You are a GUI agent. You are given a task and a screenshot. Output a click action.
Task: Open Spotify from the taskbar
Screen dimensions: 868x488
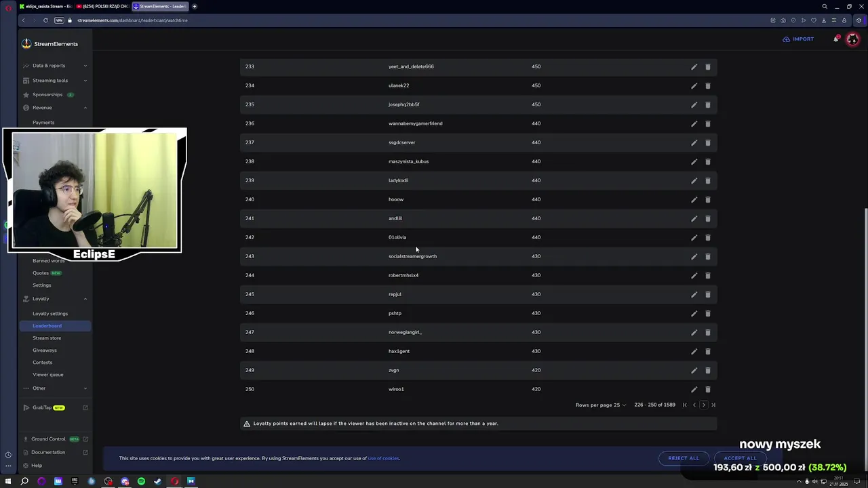point(141,481)
